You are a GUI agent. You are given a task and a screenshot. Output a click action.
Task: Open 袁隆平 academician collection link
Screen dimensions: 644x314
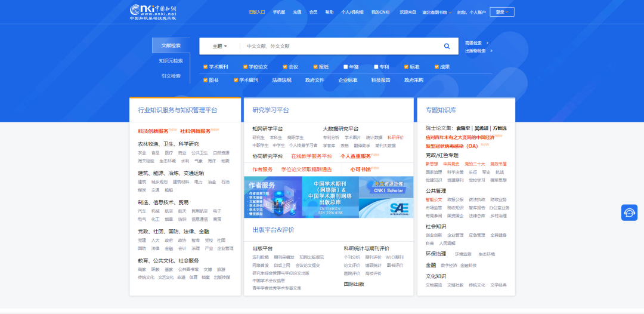[463, 128]
